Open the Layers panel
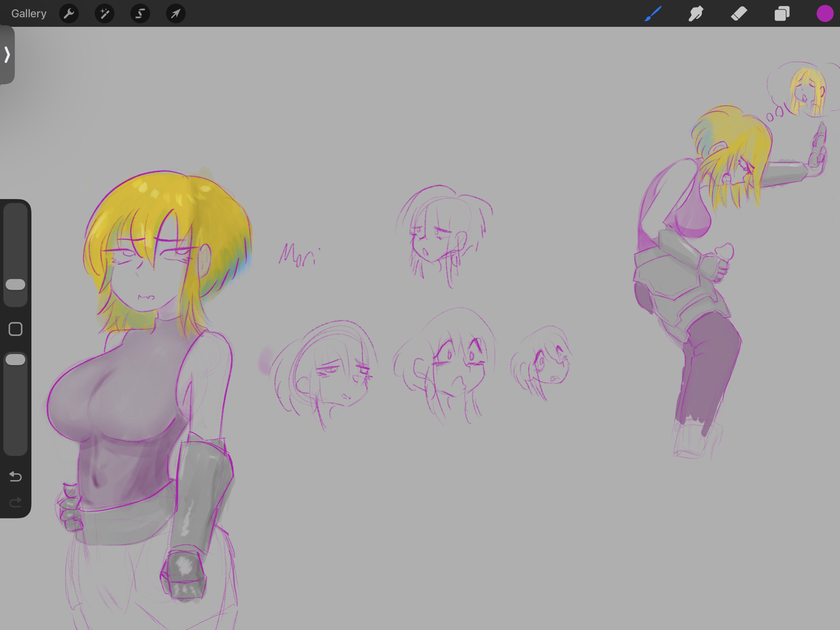The height and width of the screenshot is (630, 840). tap(782, 14)
